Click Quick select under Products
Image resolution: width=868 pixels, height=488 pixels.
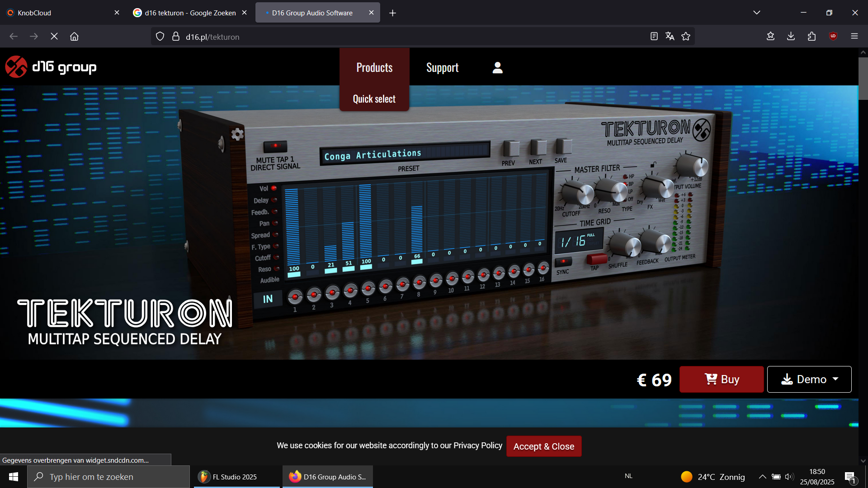pos(374,99)
